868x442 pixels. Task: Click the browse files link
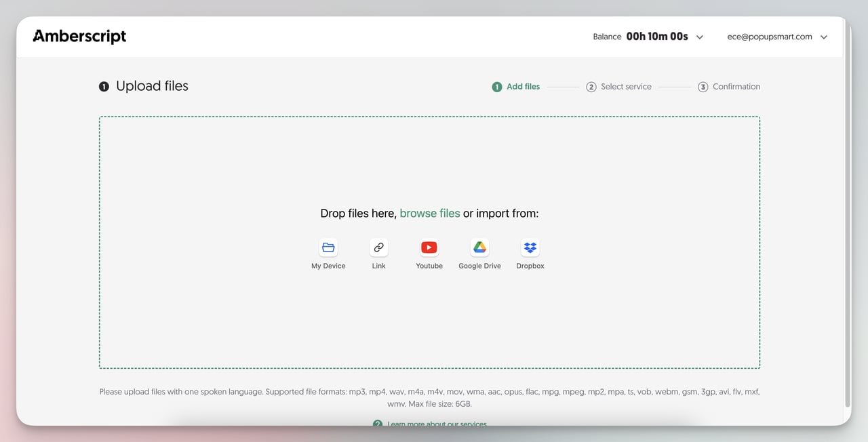[x=429, y=213]
